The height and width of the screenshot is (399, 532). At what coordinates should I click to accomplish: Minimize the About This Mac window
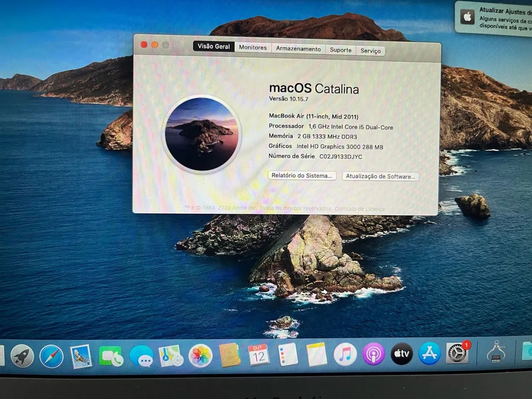click(155, 45)
